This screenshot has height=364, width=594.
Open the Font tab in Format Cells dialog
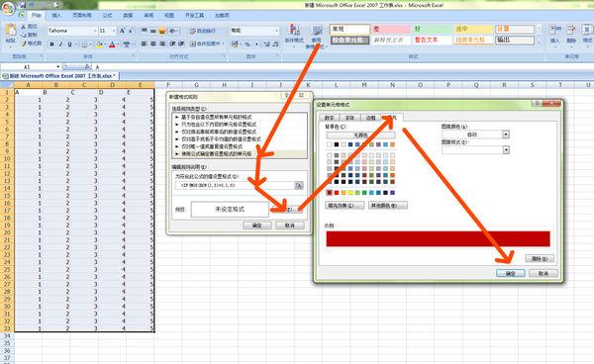(x=349, y=118)
